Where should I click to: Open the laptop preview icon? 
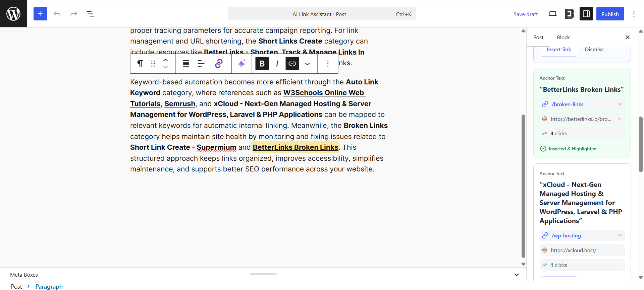coord(553,14)
